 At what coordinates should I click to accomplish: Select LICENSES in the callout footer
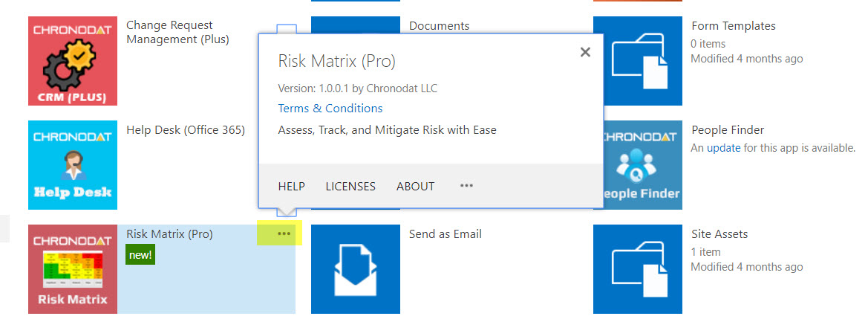tap(350, 187)
